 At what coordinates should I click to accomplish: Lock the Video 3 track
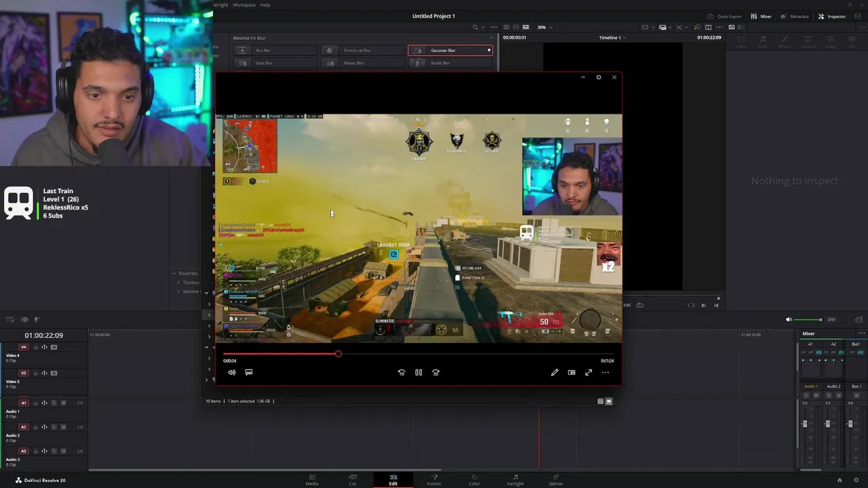pos(36,373)
